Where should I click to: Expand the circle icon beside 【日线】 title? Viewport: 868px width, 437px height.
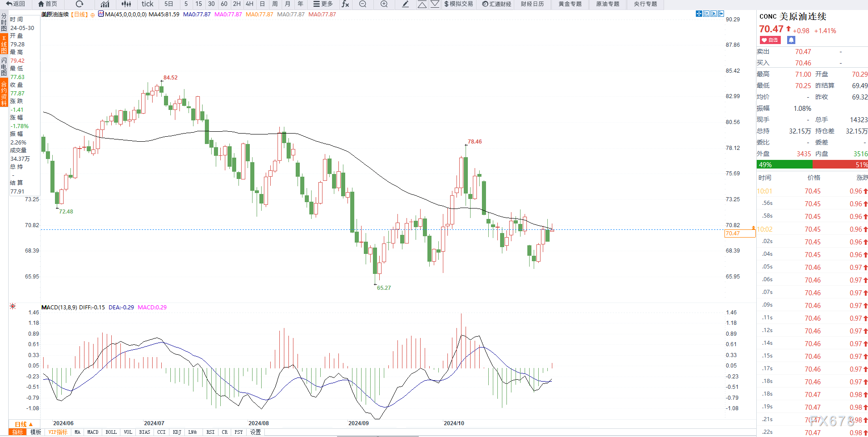[x=93, y=15]
